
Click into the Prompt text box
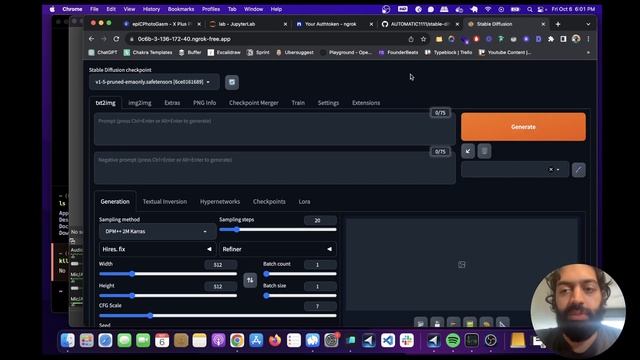click(x=275, y=129)
